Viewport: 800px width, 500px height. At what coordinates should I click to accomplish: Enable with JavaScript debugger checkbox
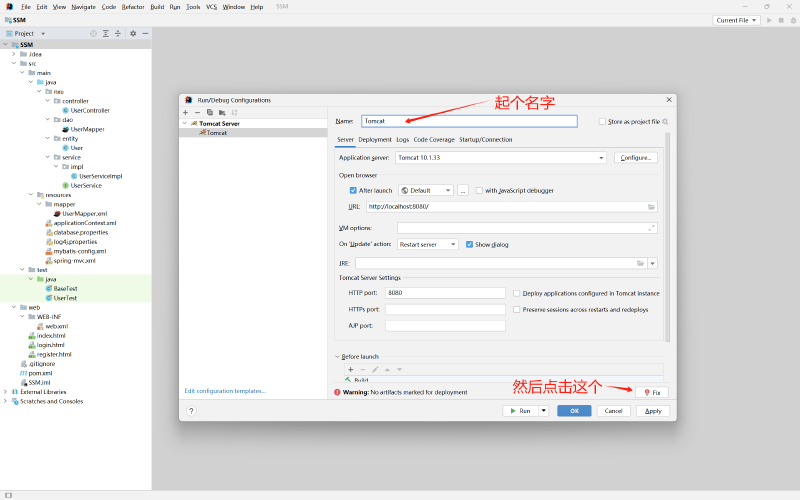[479, 190]
